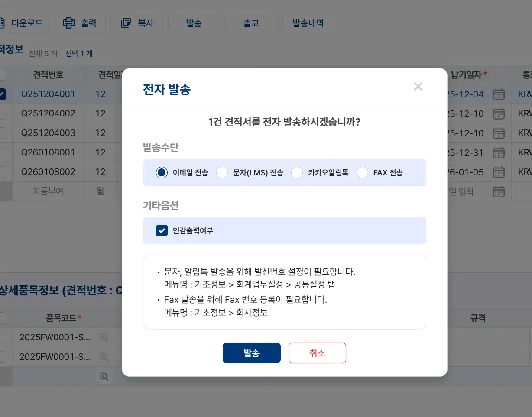
Task: Open 발송내역 from the top toolbar
Action: tap(308, 23)
